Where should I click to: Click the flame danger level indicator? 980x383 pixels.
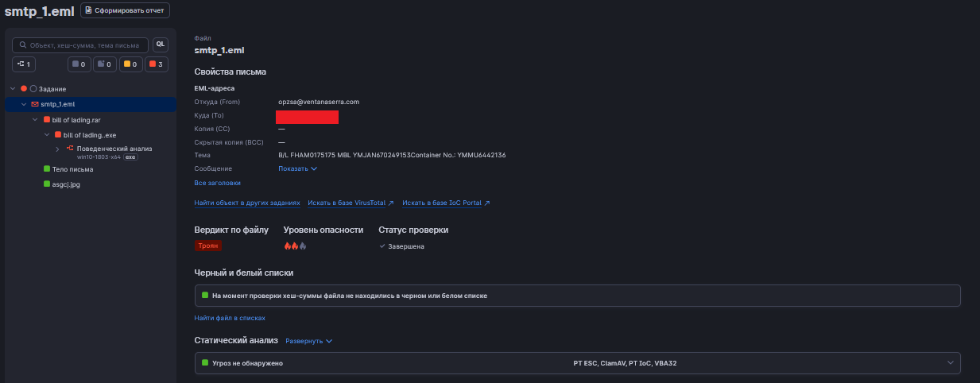pyautogui.click(x=295, y=246)
